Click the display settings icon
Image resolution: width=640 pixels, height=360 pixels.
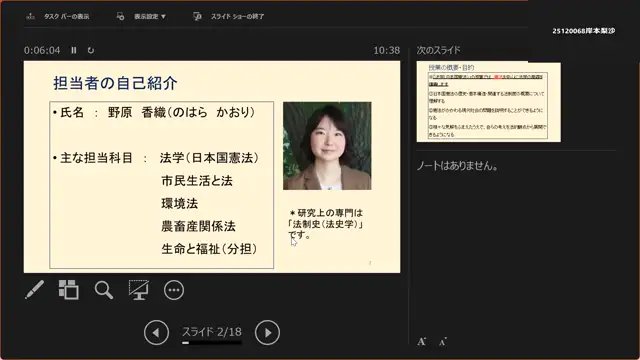[120, 16]
